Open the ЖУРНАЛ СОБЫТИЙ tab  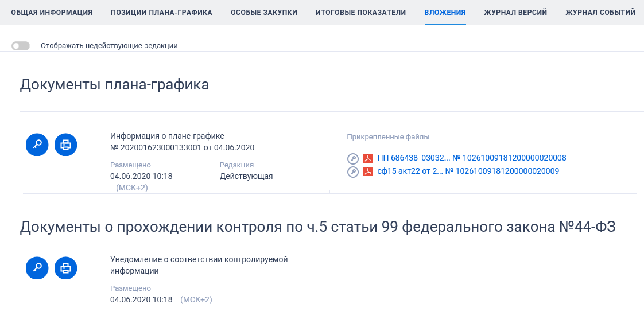point(600,13)
